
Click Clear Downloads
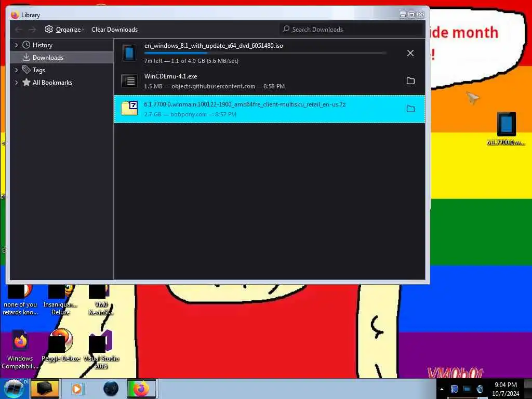pyautogui.click(x=115, y=30)
